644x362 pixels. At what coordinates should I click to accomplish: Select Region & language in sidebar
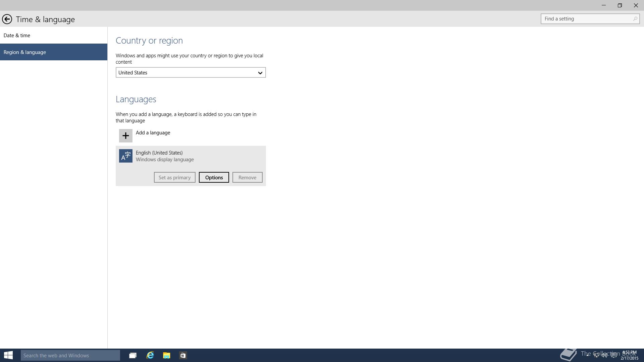point(54,52)
